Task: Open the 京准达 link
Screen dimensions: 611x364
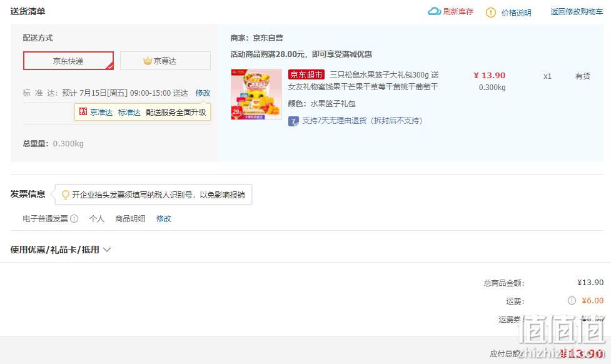Action: (x=101, y=112)
